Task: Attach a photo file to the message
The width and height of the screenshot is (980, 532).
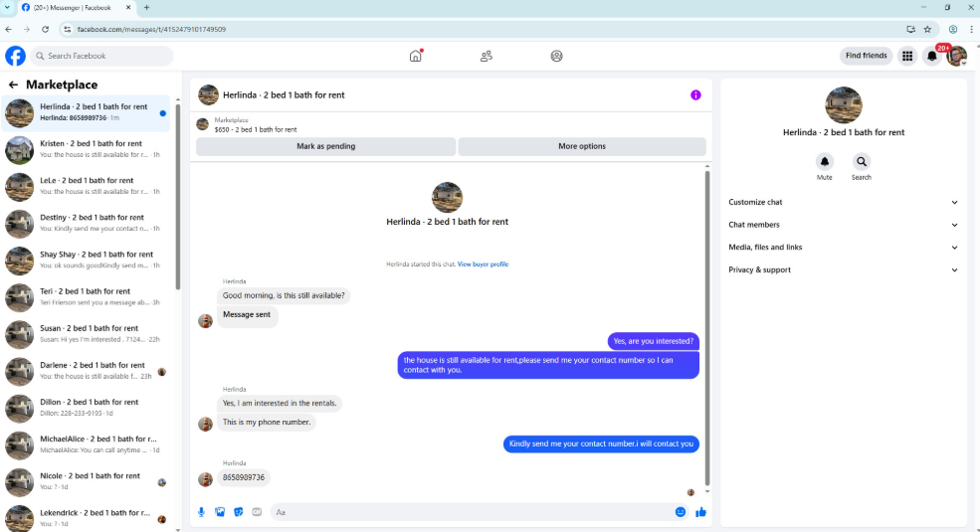Action: (220, 512)
